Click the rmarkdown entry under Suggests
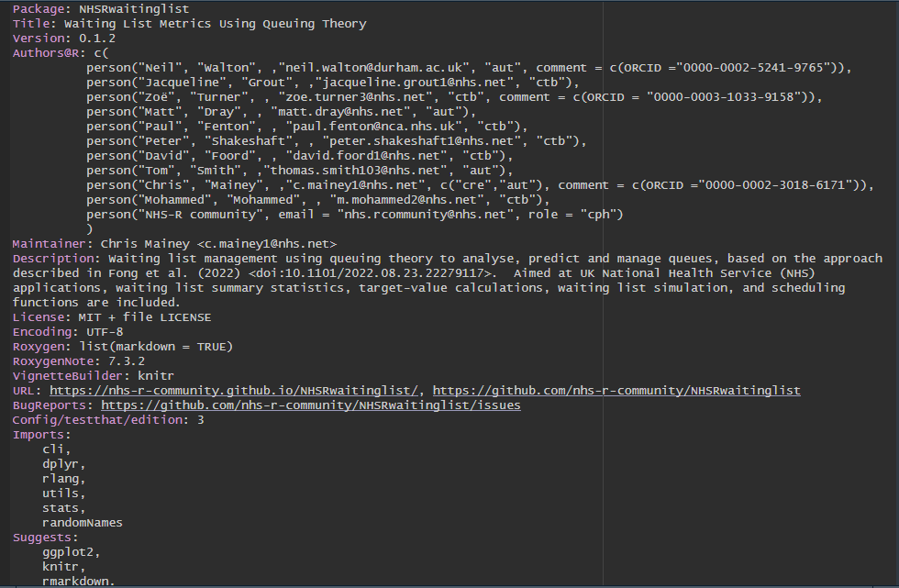Viewport: 899px width, 588px height. click(x=77, y=581)
